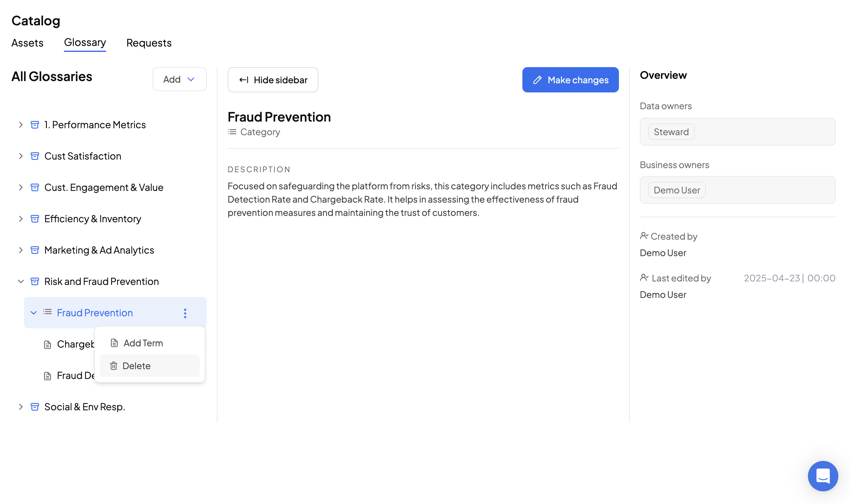This screenshot has height=504, width=851.
Task: Click the three-dot menu on Fraud Prevention
Action: pyautogui.click(x=185, y=313)
